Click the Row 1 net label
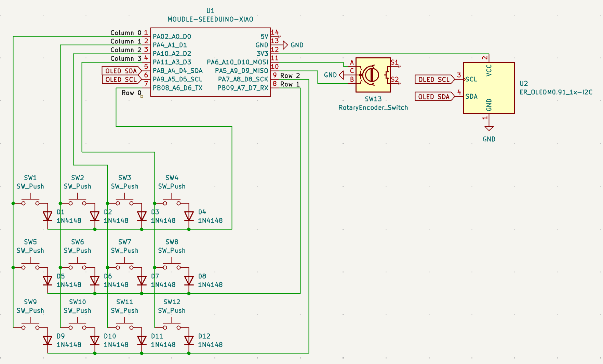This screenshot has width=603, height=364. (x=290, y=84)
